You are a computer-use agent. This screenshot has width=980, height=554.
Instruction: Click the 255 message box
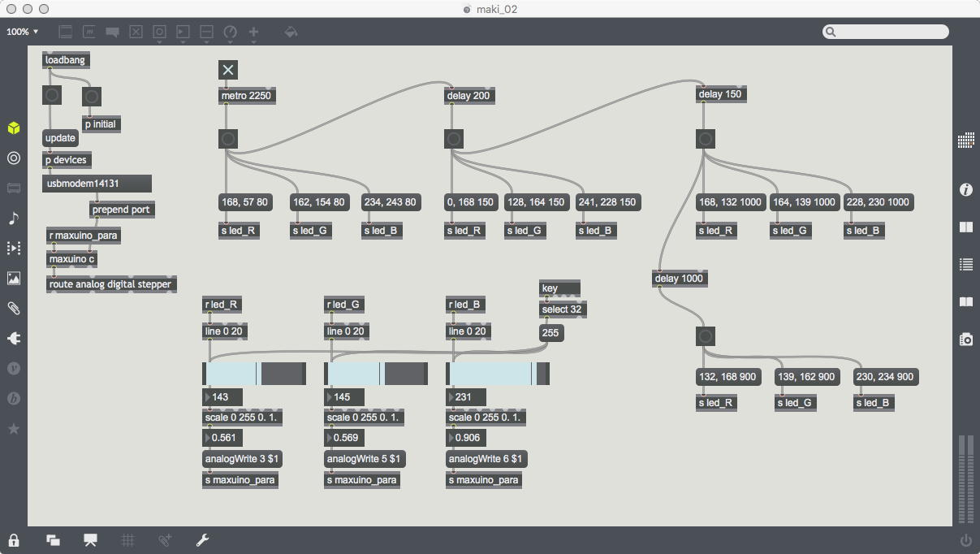(x=550, y=333)
